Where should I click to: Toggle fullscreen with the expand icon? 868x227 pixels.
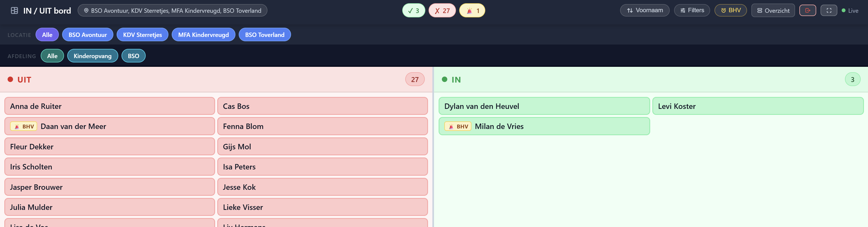(x=829, y=11)
